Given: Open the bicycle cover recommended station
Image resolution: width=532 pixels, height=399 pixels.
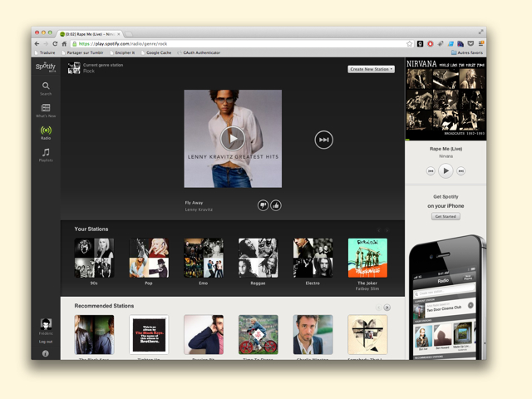Looking at the screenshot, I should point(259,334).
